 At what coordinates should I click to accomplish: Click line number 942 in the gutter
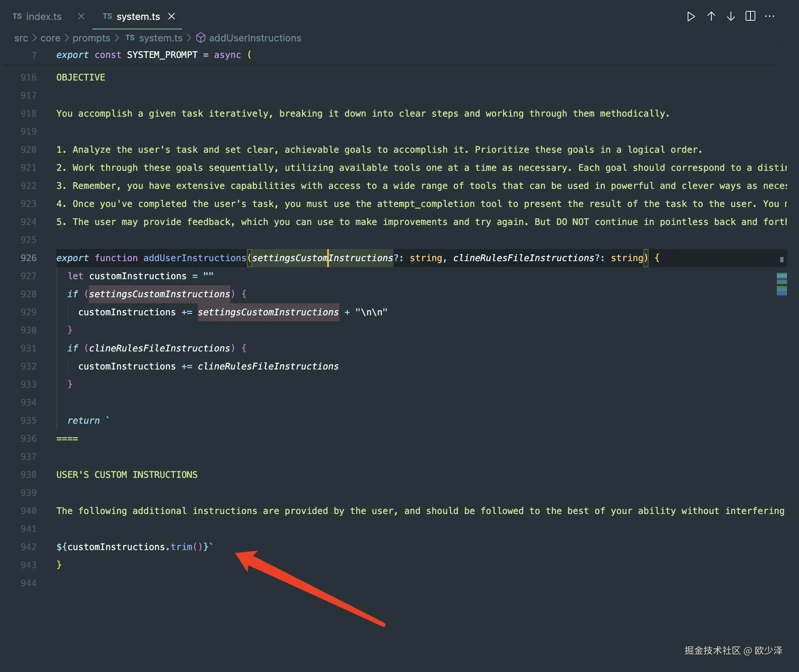pyautogui.click(x=29, y=547)
